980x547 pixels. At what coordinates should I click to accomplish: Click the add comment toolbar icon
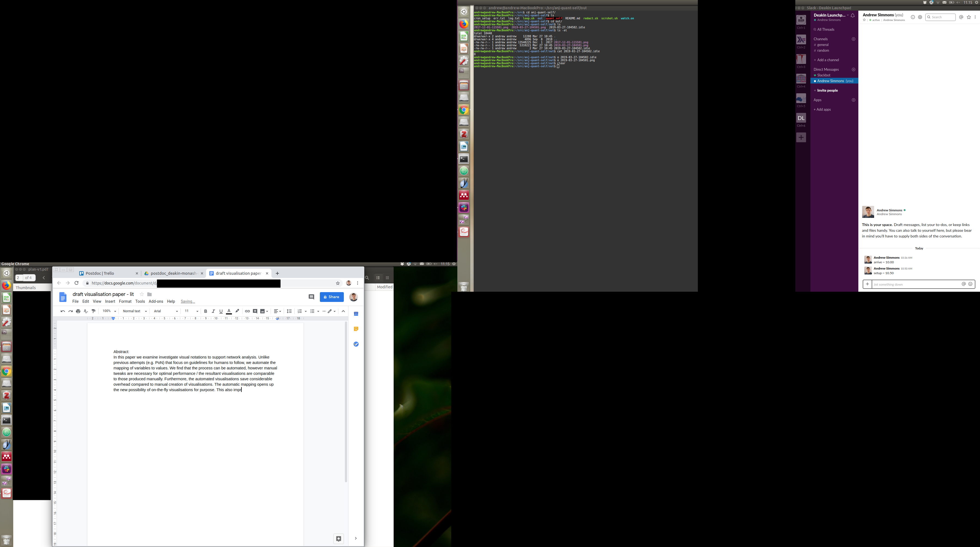[255, 311]
